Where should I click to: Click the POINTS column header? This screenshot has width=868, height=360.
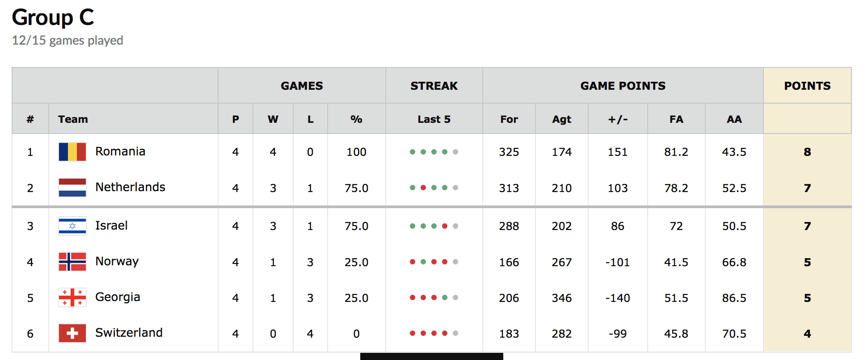click(x=807, y=86)
